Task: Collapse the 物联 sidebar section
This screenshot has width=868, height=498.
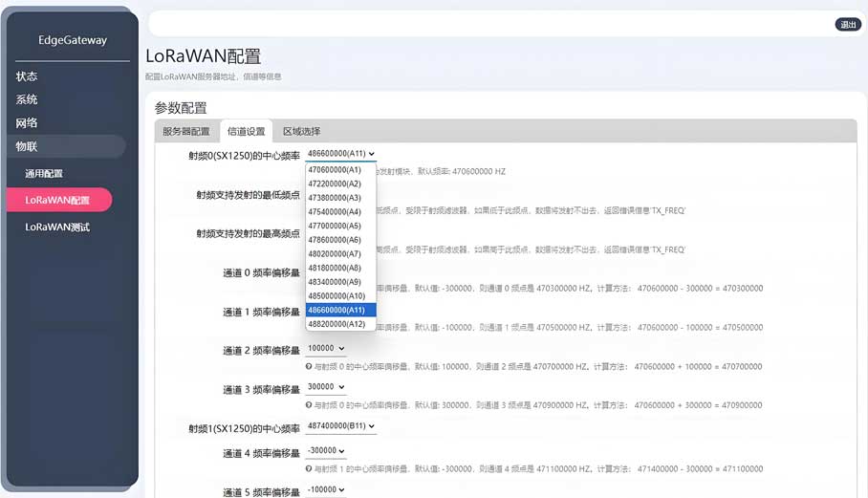Action: click(27, 146)
